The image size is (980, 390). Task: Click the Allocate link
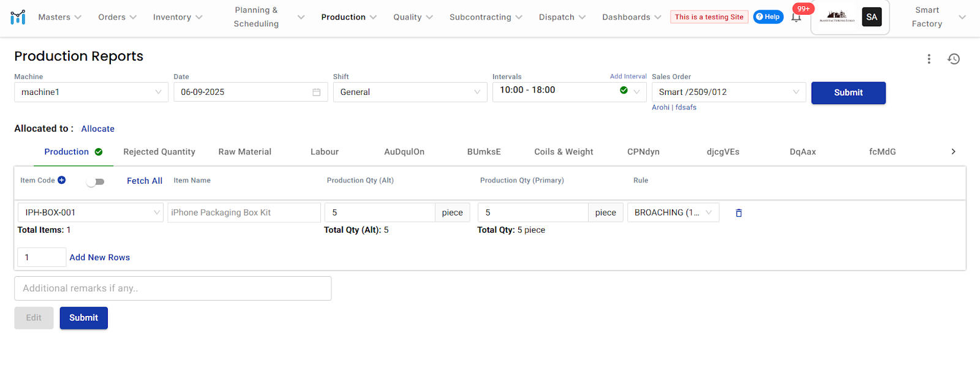(98, 129)
